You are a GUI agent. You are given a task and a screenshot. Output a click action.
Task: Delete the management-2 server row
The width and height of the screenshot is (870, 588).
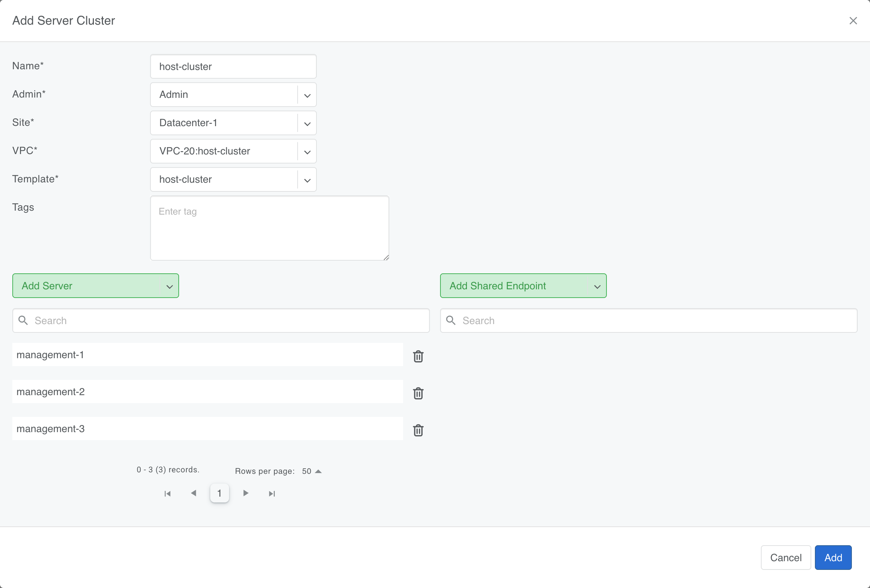tap(418, 393)
